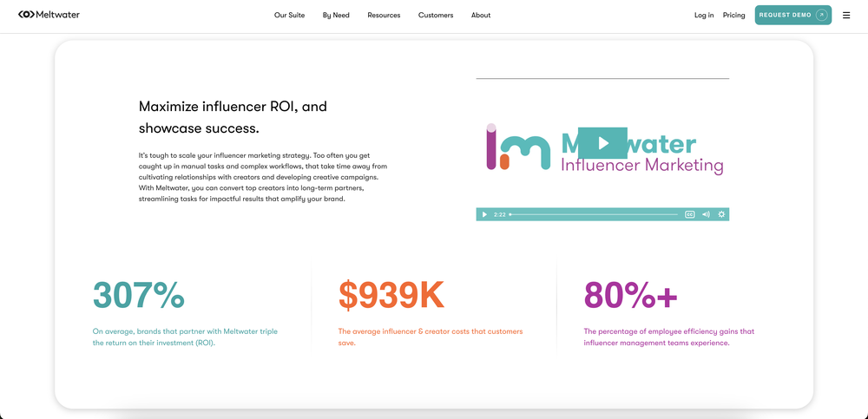Click the $939K statistic
This screenshot has width=868, height=419.
[x=391, y=295]
